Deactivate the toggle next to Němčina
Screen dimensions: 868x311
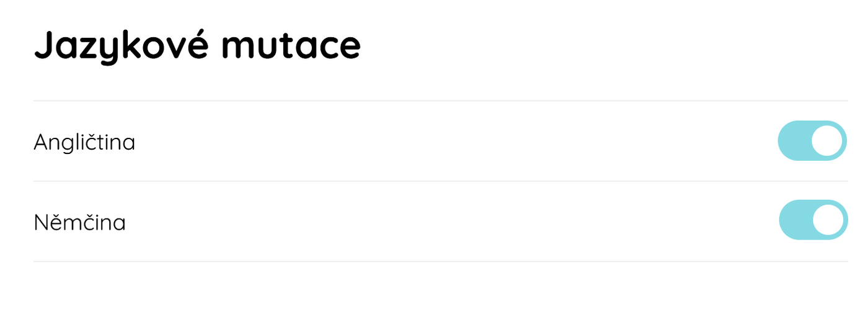pos(813,220)
